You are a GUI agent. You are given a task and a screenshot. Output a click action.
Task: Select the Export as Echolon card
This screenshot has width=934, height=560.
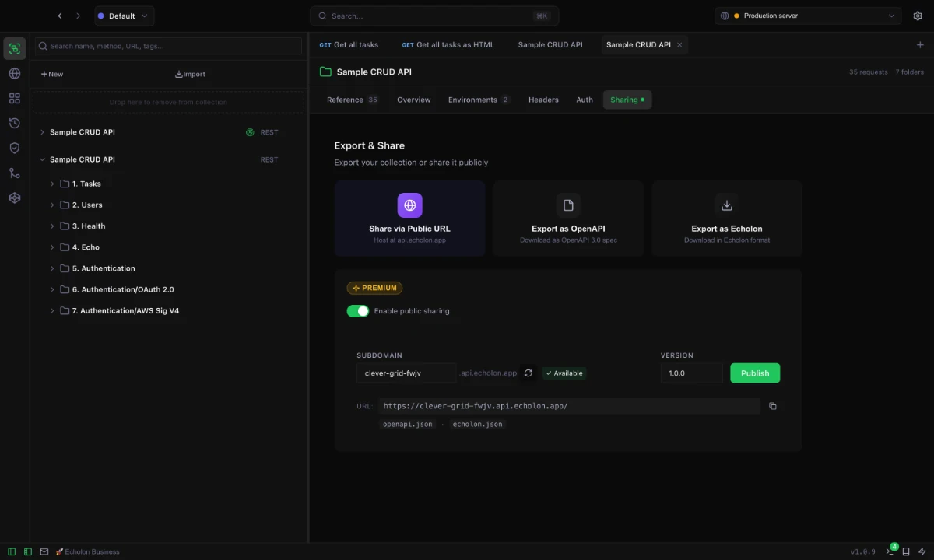click(727, 219)
